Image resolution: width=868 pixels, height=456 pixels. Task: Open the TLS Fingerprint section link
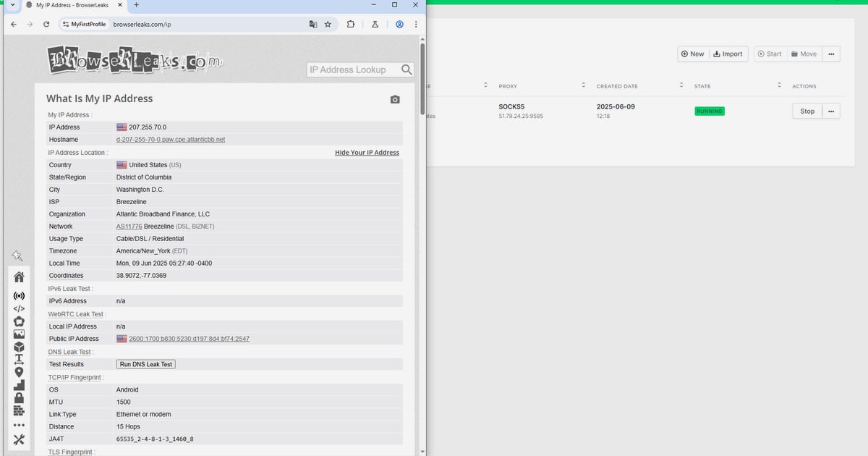pyautogui.click(x=71, y=452)
